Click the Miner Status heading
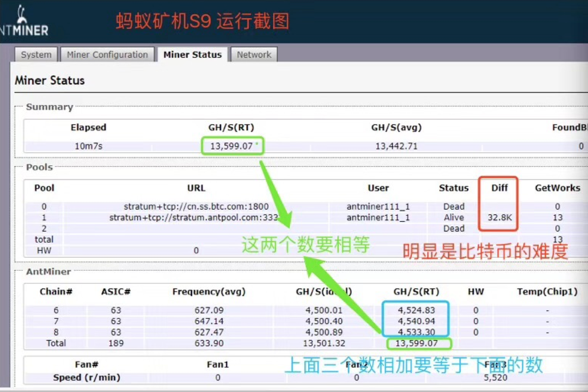Image resolution: width=588 pixels, height=392 pixels. [x=50, y=80]
